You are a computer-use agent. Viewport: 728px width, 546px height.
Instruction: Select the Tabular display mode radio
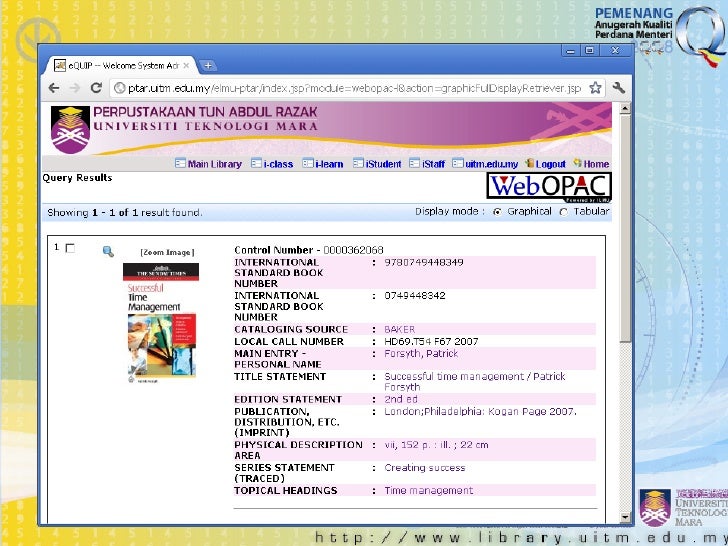(x=563, y=212)
